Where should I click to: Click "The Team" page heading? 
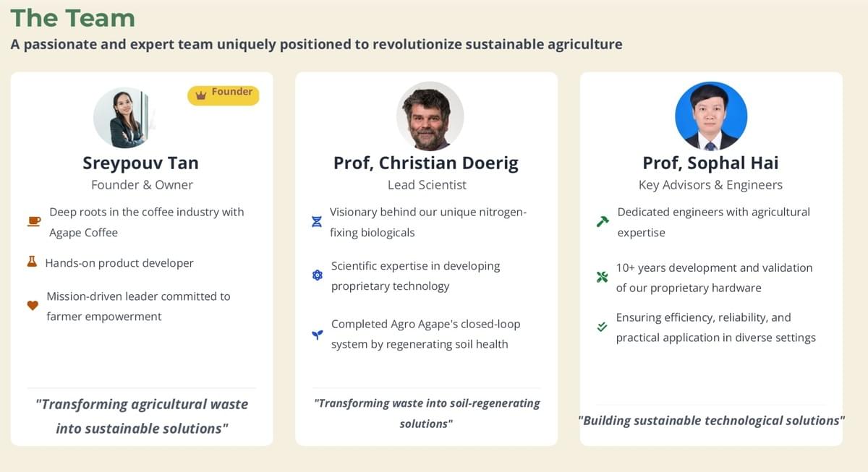click(72, 18)
